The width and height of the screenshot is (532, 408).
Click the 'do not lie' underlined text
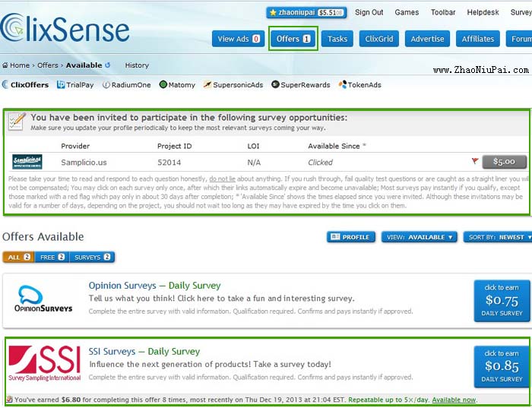pyautogui.click(x=222, y=179)
